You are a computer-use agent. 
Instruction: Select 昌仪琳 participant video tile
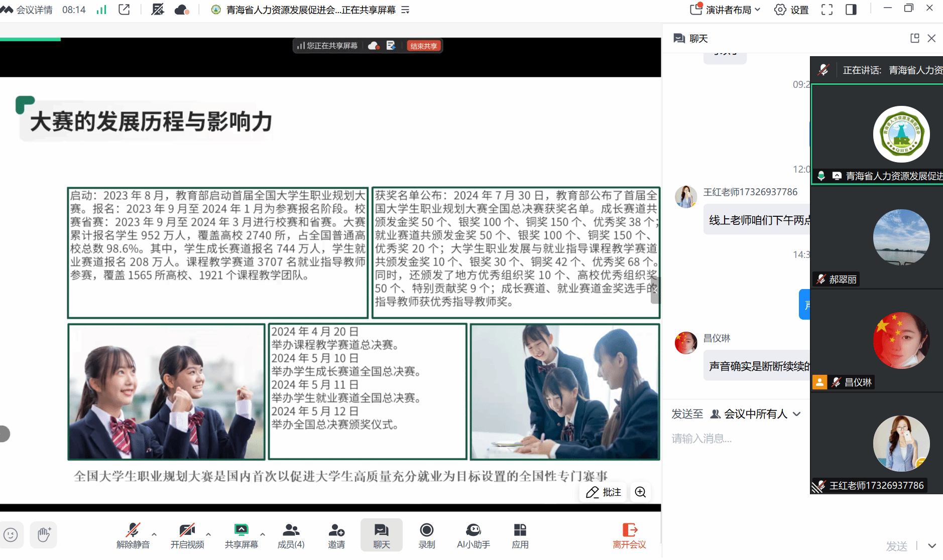(877, 340)
